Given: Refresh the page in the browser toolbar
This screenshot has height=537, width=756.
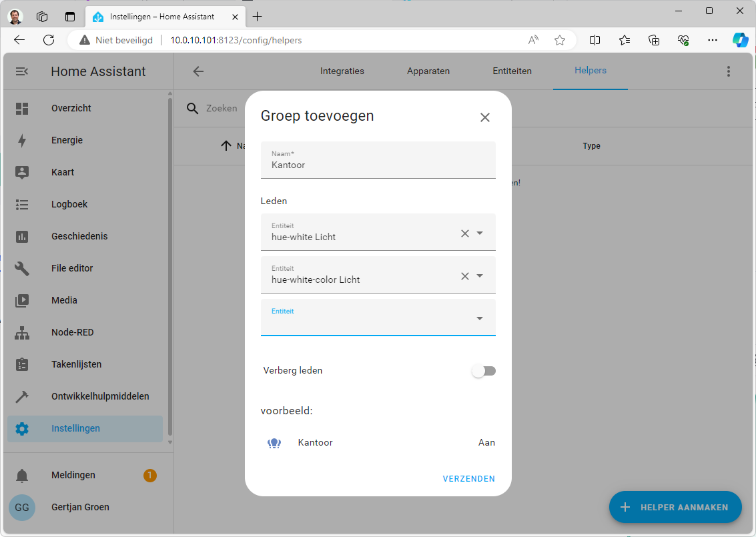Looking at the screenshot, I should pos(49,40).
